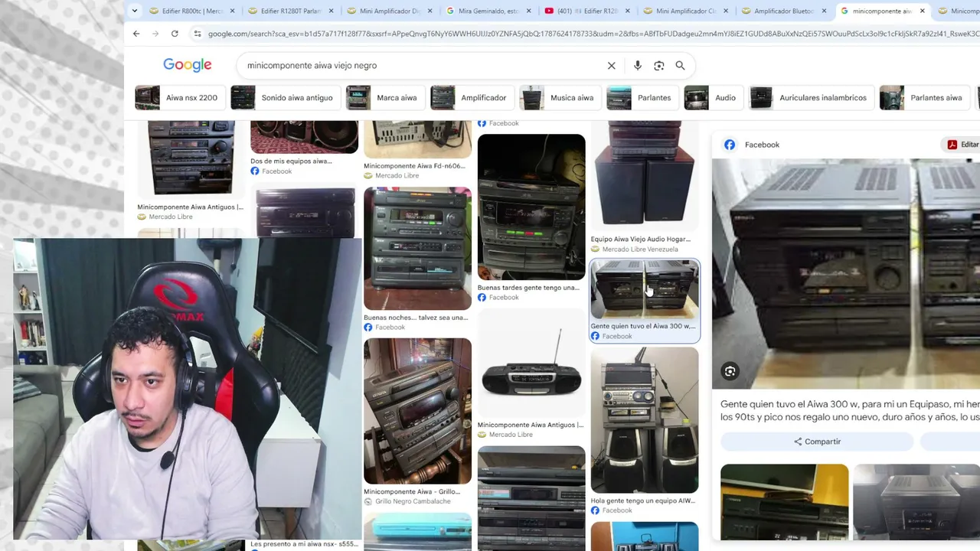View site information icon beside the URL
Viewport: 980px width, 551px height.
point(198,34)
